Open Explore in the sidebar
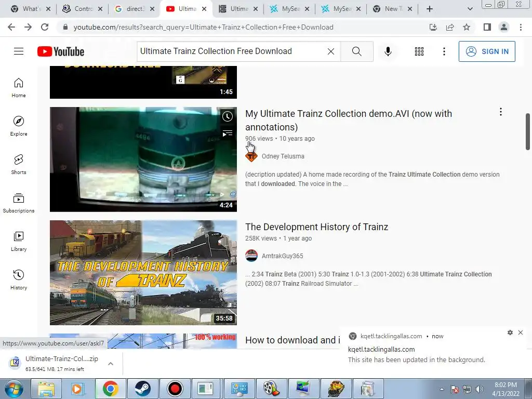Viewport: 532px width, 399px height. coord(19,126)
